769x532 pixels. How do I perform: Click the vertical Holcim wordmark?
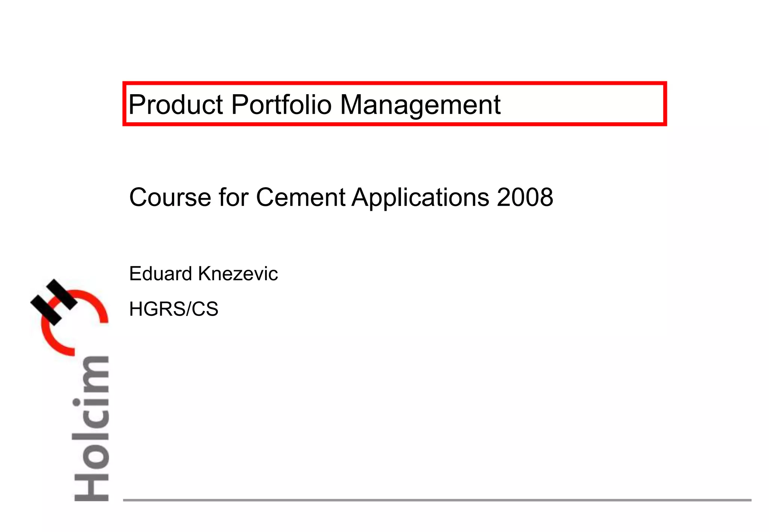point(92,428)
